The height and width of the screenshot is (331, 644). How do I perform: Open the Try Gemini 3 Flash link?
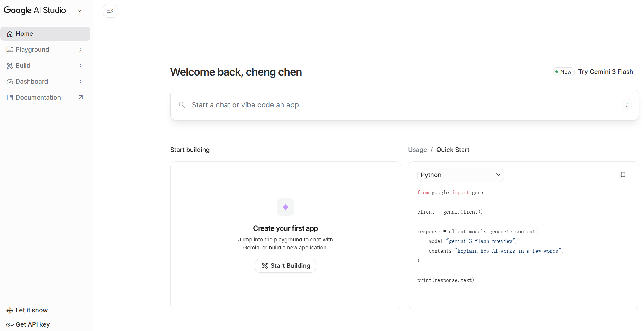pos(605,72)
